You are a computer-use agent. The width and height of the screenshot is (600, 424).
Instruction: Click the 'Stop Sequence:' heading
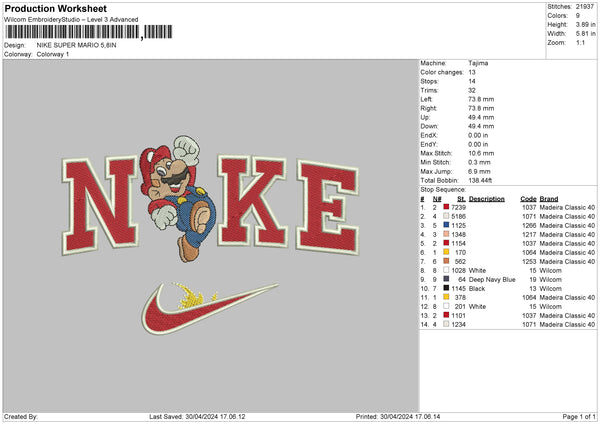tap(443, 189)
